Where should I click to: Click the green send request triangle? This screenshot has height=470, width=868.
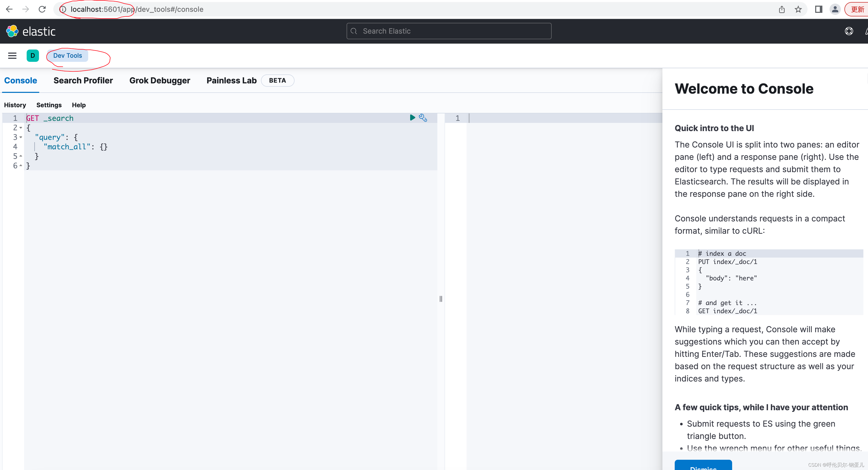coord(412,117)
